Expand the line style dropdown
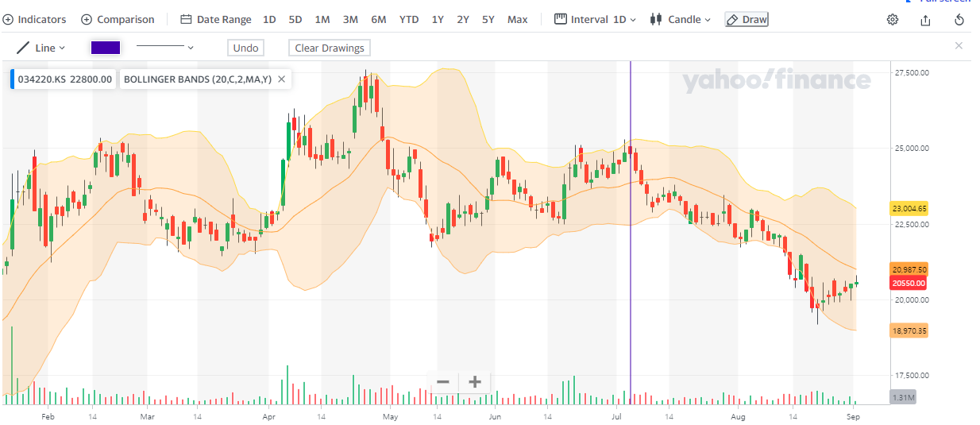 165,48
